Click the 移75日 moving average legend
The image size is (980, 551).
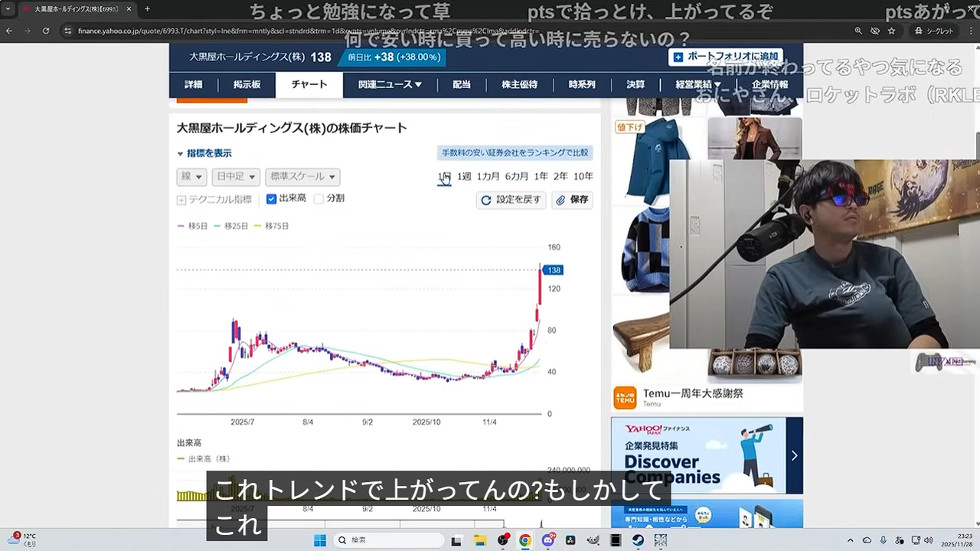(272, 227)
